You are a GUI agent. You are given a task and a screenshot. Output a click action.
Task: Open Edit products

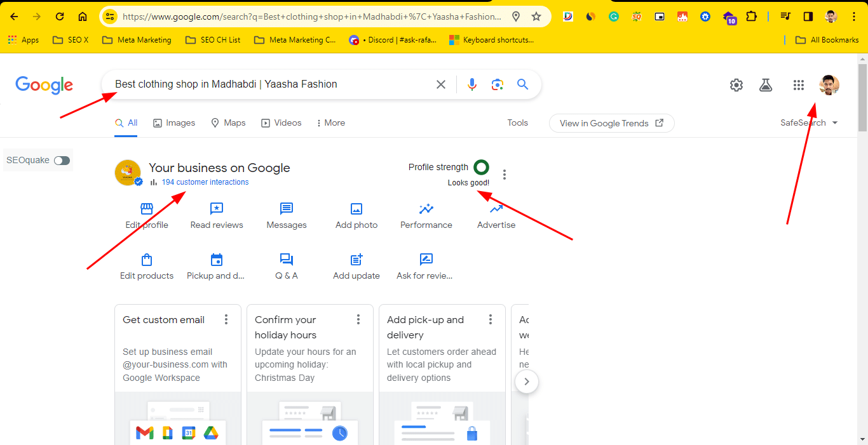(x=147, y=266)
